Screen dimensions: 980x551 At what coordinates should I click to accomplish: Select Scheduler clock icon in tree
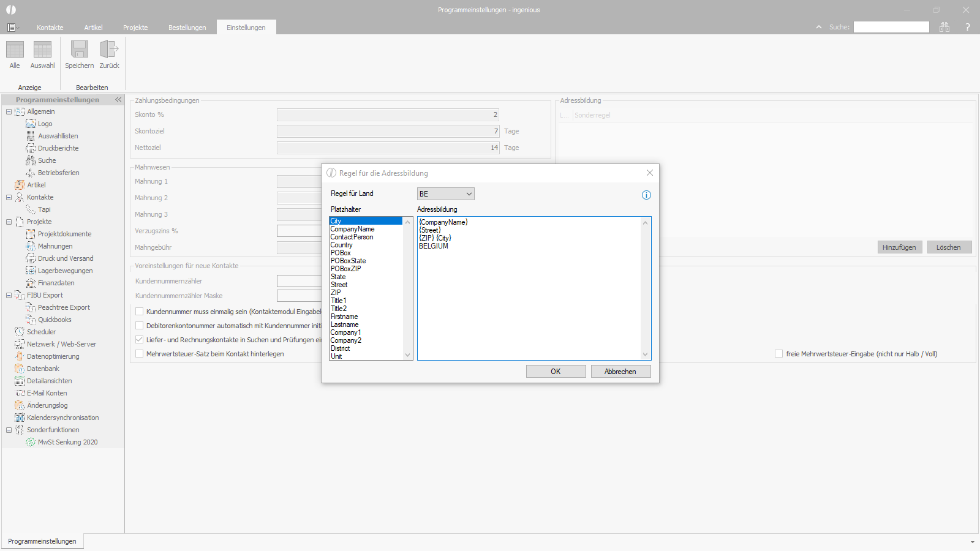20,332
